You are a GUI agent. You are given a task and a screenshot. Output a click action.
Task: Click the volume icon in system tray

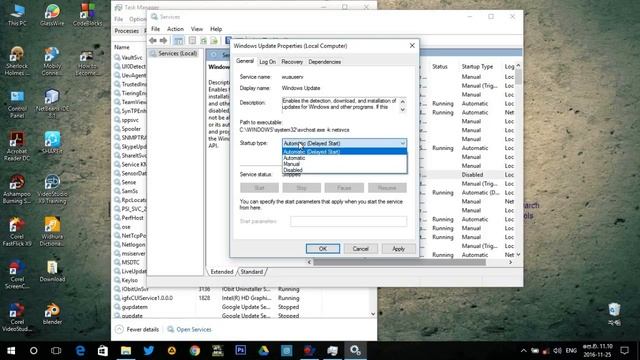coord(557,351)
